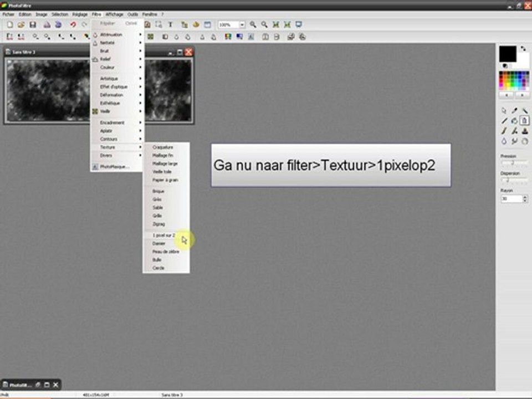The height and width of the screenshot is (399, 532).
Task: Open the Encadrement filter entry
Action: [x=117, y=122]
